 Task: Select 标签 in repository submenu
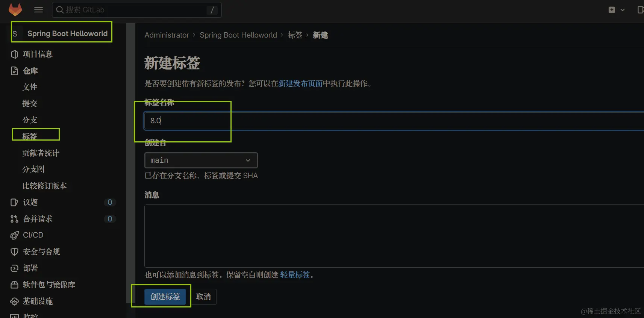(x=30, y=136)
